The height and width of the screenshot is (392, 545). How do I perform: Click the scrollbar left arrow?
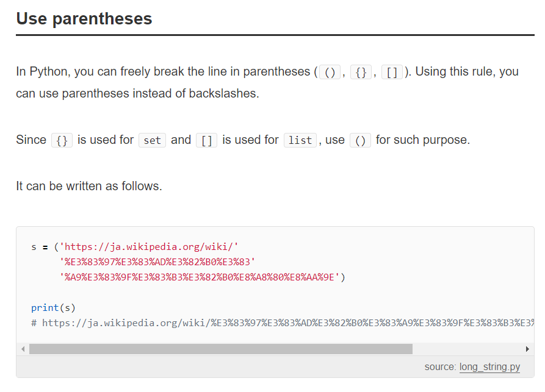click(23, 349)
